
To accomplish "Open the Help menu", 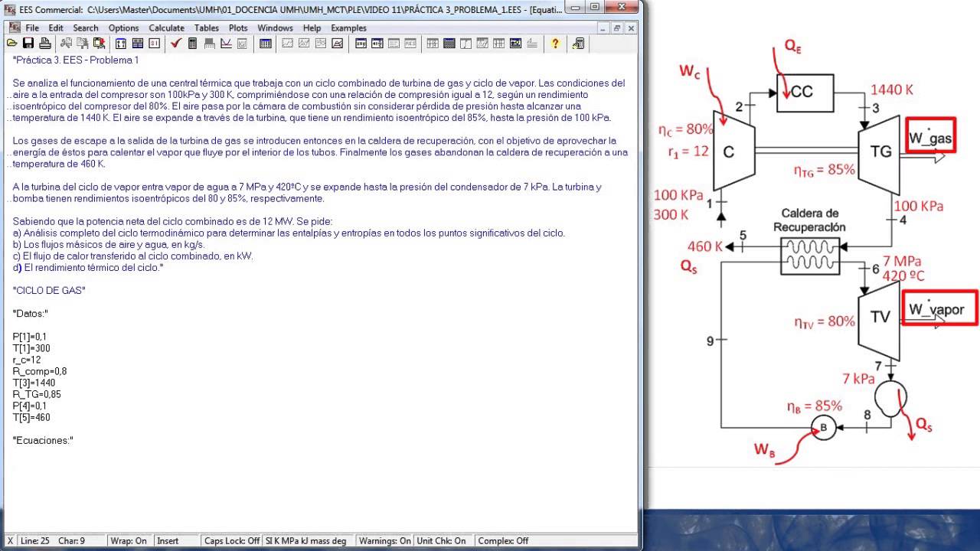I will tap(312, 28).
